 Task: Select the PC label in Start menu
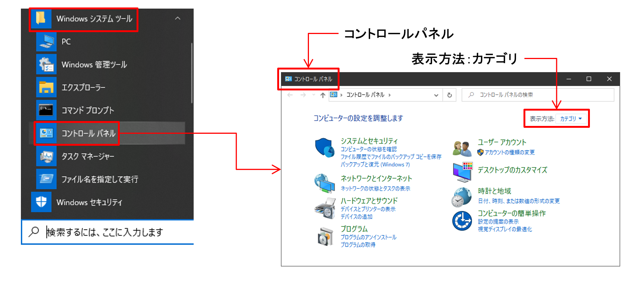[66, 41]
